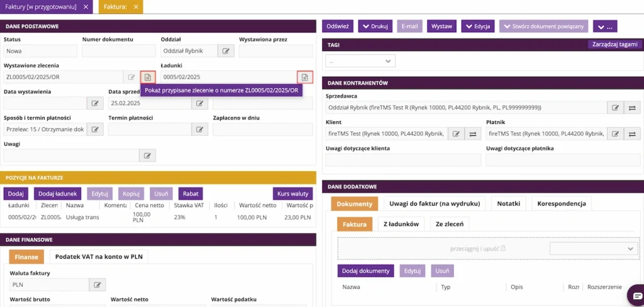644x307 pixels.
Task: Select the Faktura documents sub-tab
Action: [355, 224]
